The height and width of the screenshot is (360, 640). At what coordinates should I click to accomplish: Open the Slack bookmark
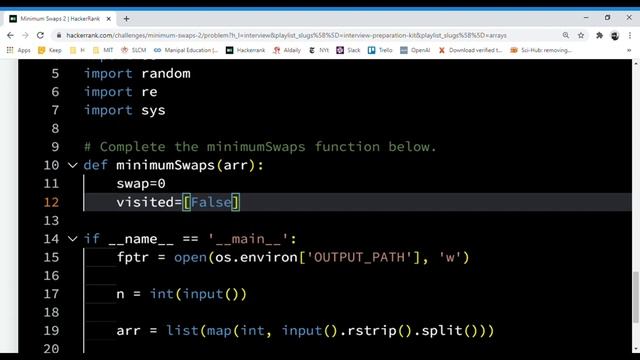tap(348, 50)
